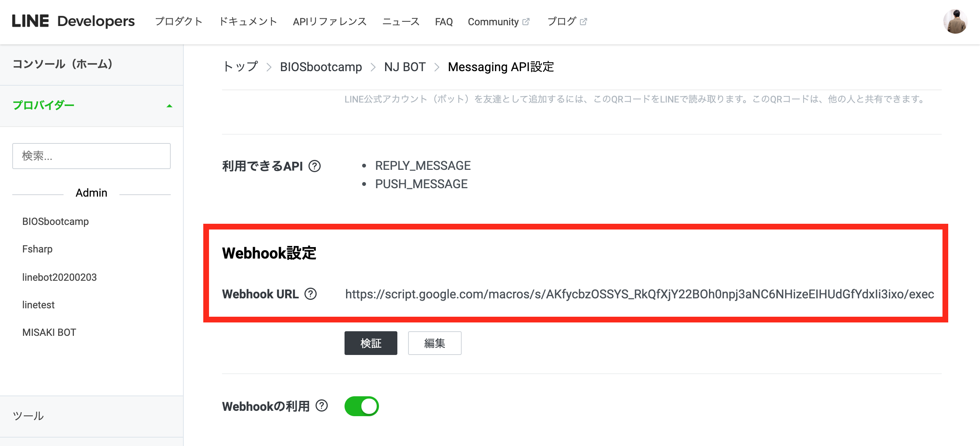The image size is (980, 446).
Task: Open the FAQ page
Action: 444,22
